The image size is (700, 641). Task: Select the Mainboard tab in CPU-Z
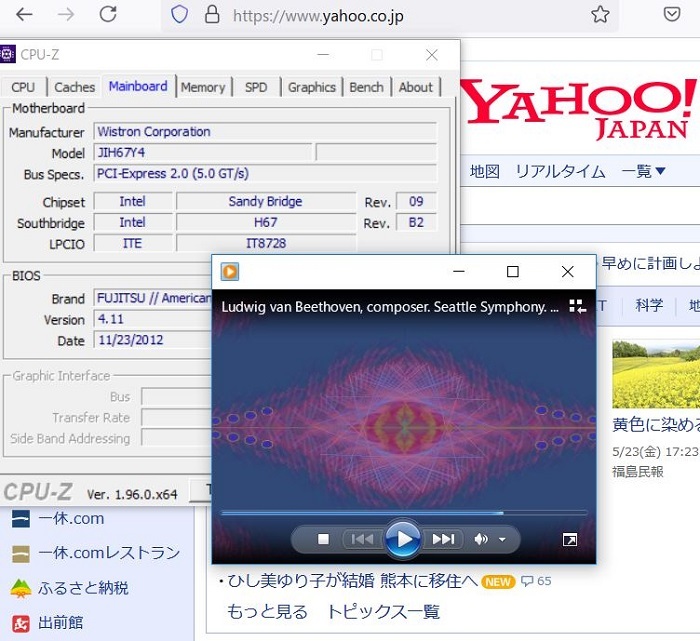click(x=138, y=86)
